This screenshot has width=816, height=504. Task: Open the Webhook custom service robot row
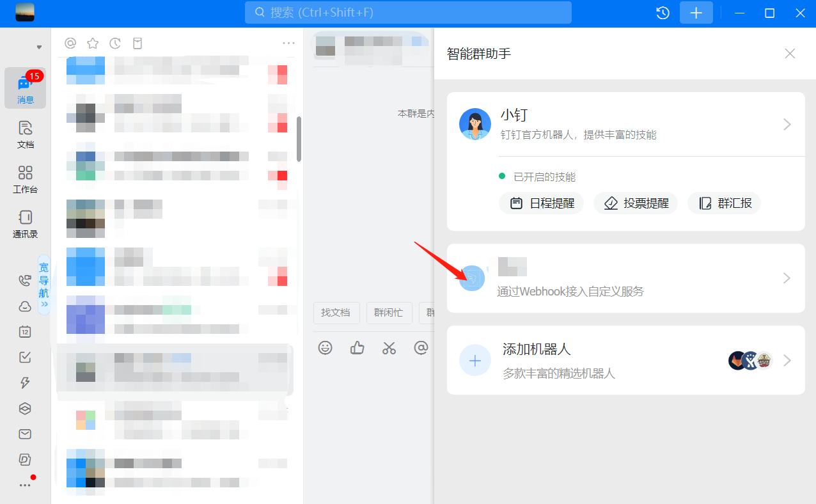click(625, 278)
